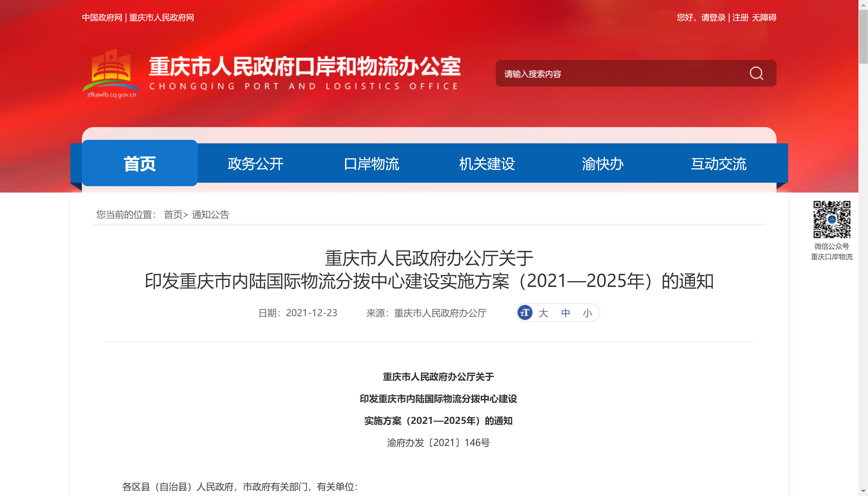The image size is (868, 496).
Task: Click the 请登录 login link
Action: pyautogui.click(x=713, y=17)
